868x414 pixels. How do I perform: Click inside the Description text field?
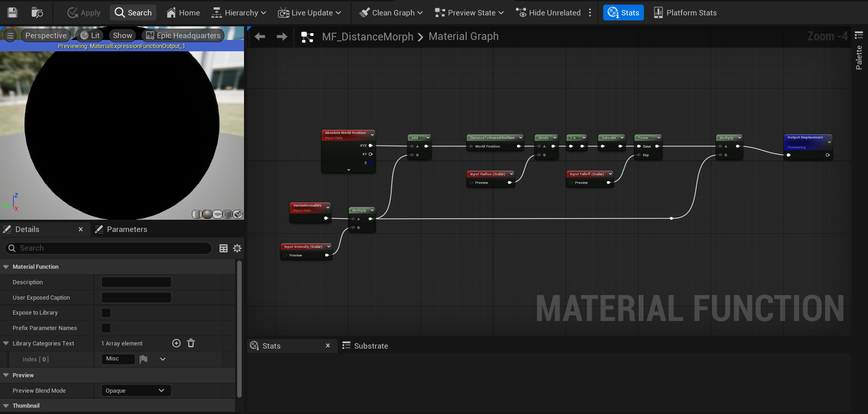click(x=136, y=281)
